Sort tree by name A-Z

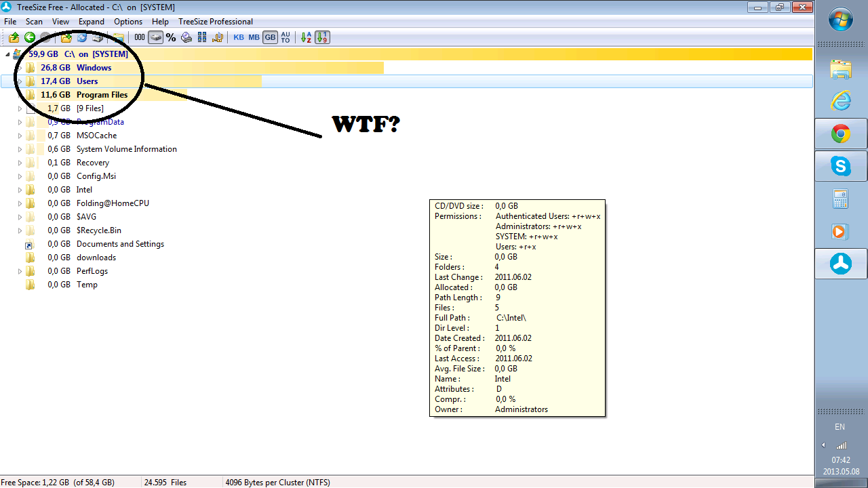coord(306,37)
